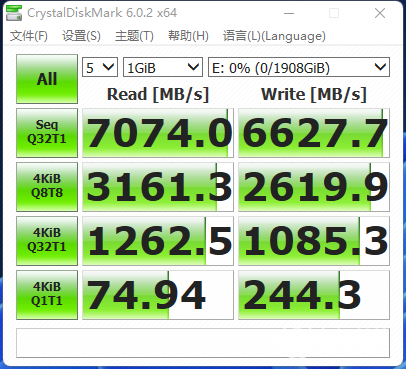The width and height of the screenshot is (406, 369).
Task: Close the CrystalDiskMark window
Action: pyautogui.click(x=380, y=13)
